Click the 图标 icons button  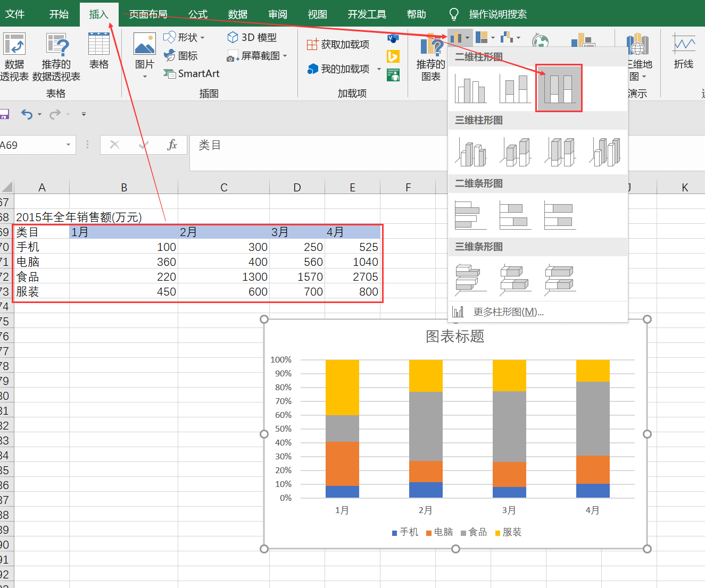point(181,55)
